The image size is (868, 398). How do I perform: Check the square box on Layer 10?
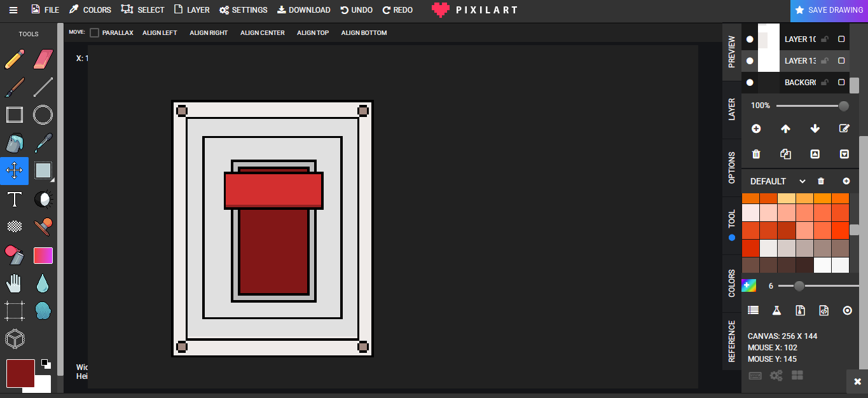tap(841, 39)
